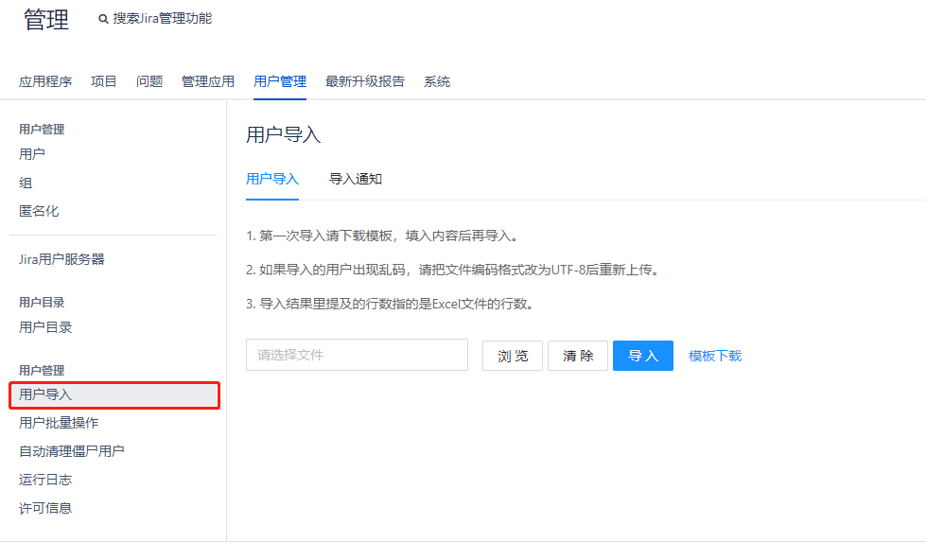Screen dimensions: 926x560
Task: Go to 用户目录 sidebar link
Action: tap(45, 327)
